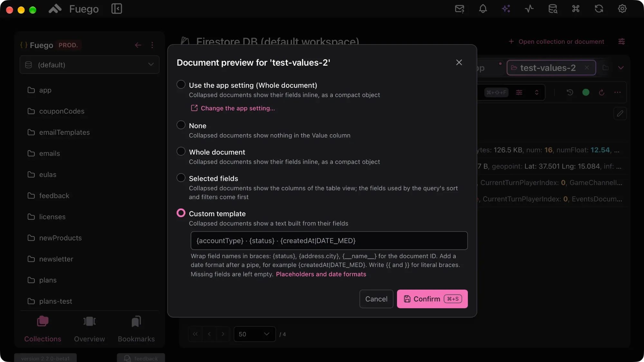
Task: Select Whole document radio option
Action: tap(181, 151)
